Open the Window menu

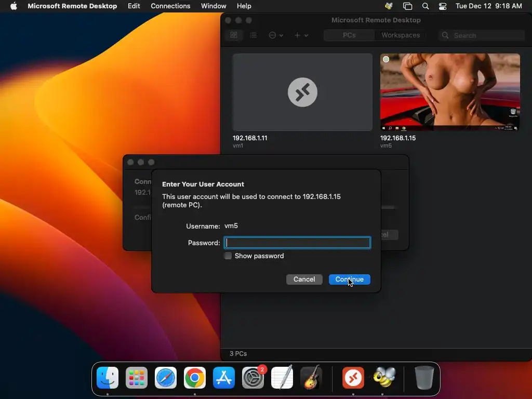click(214, 6)
